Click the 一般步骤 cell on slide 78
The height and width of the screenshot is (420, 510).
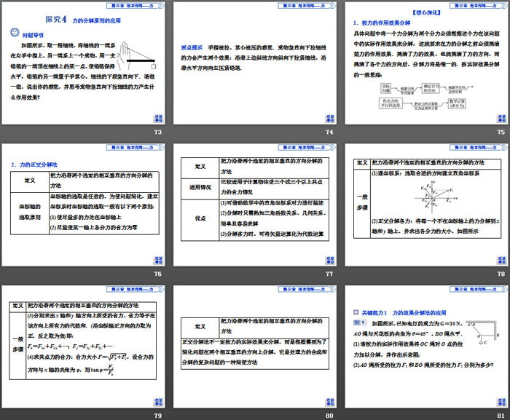pyautogui.click(x=362, y=203)
